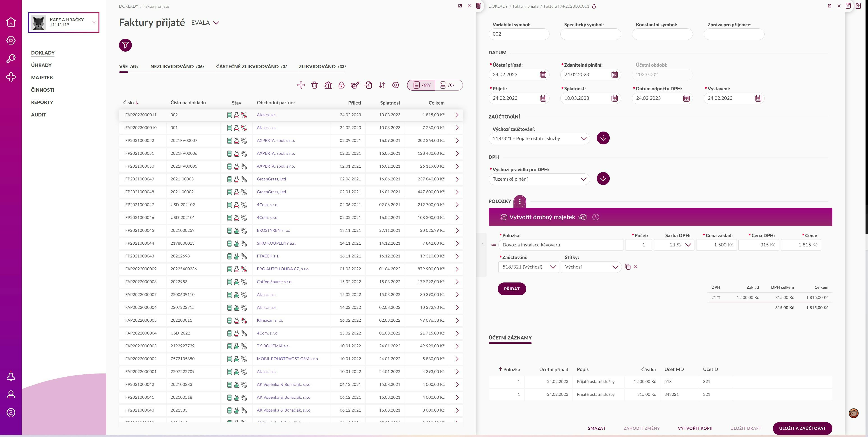The image size is (868, 437).
Task: Open hexagon settings icon in list toolbar
Action: click(396, 85)
